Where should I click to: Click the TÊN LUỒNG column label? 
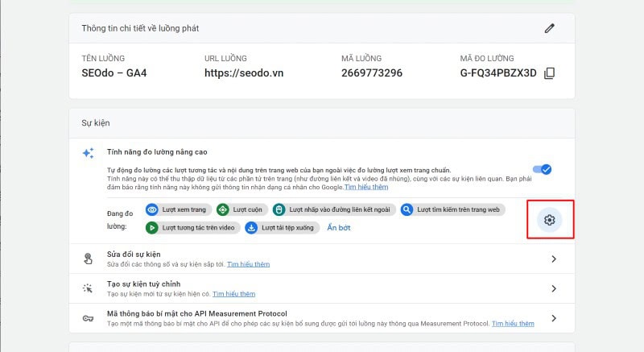click(103, 58)
